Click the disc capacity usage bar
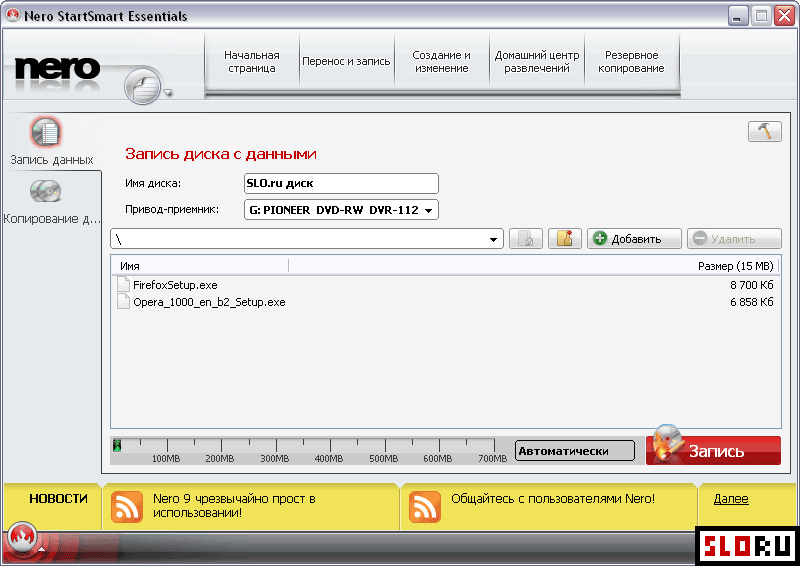Screen dimensions: 800x566 (x=310, y=451)
